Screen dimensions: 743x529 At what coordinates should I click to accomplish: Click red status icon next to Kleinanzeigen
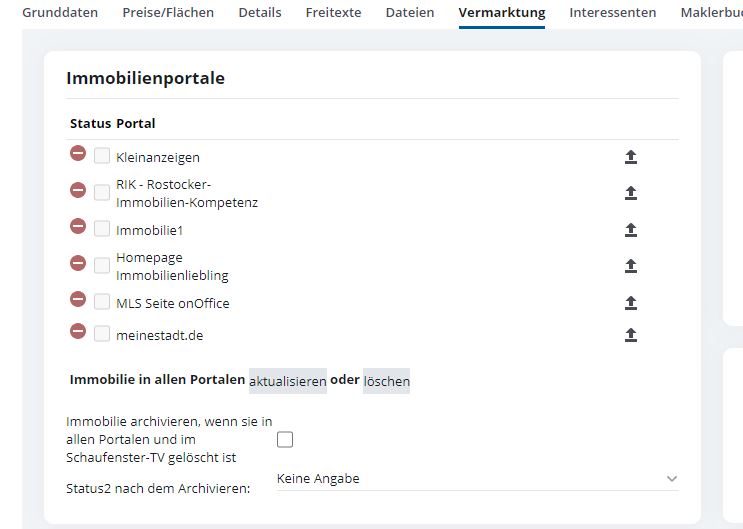coord(78,154)
